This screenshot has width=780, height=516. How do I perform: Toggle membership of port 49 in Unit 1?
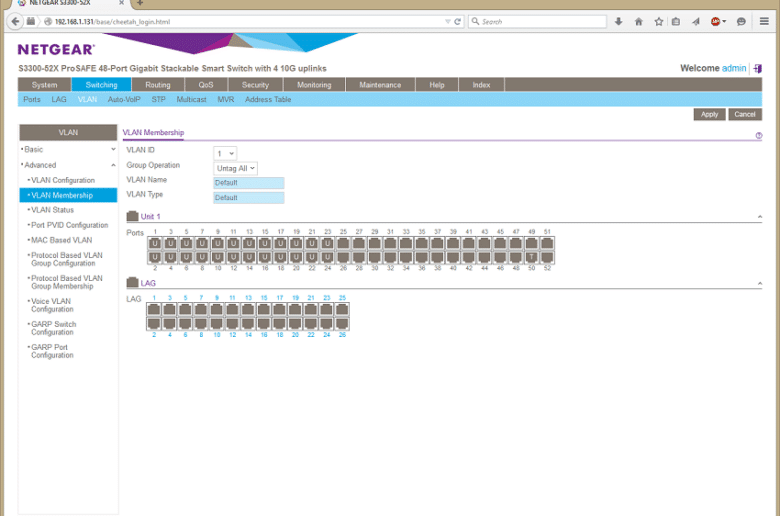[531, 243]
